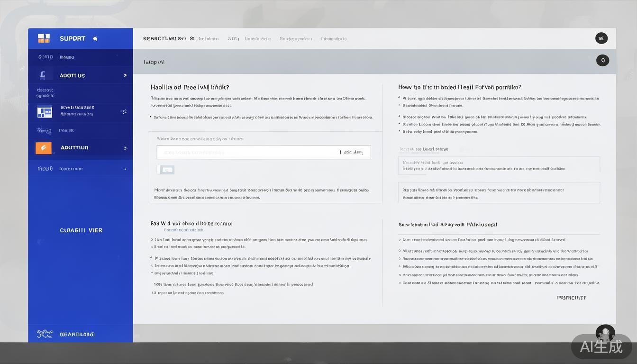Click the small white icon right of SUPPORT
Image resolution: width=637 pixels, height=364 pixels.
(95, 39)
